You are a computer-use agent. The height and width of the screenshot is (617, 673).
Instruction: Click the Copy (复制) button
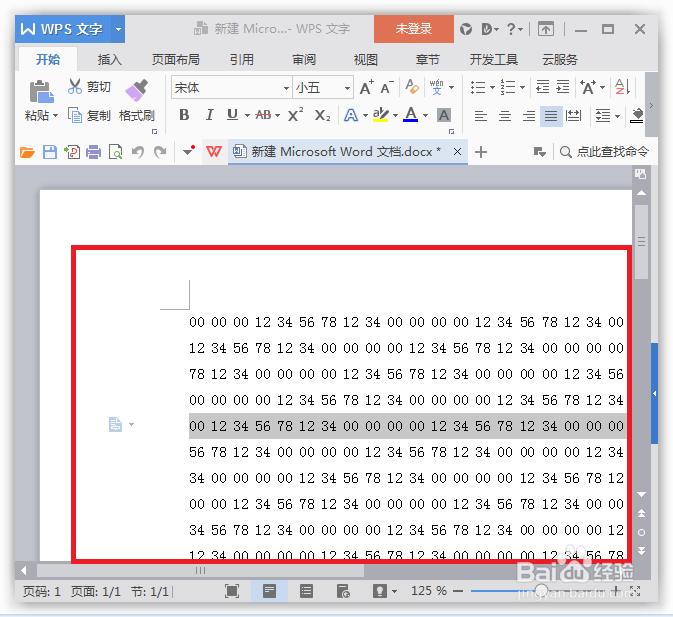point(89,115)
